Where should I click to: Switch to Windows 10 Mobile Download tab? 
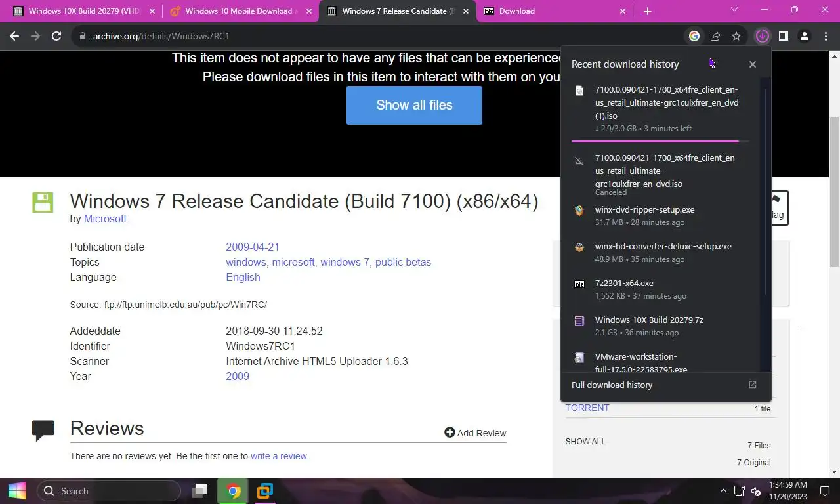[x=240, y=11]
